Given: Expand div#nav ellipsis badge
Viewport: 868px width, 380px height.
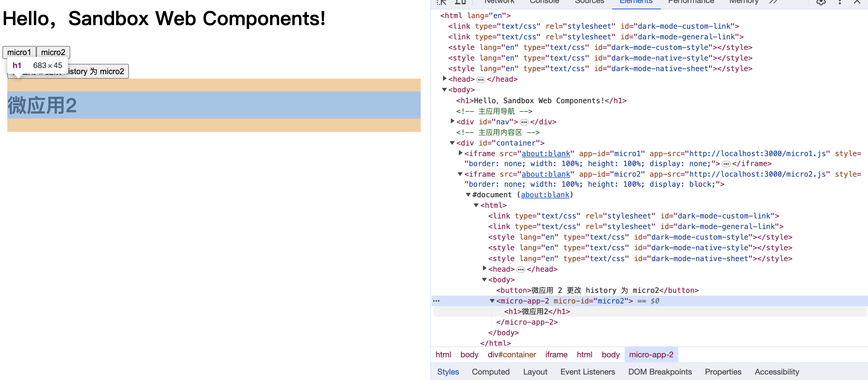Looking at the screenshot, I should coord(524,122).
